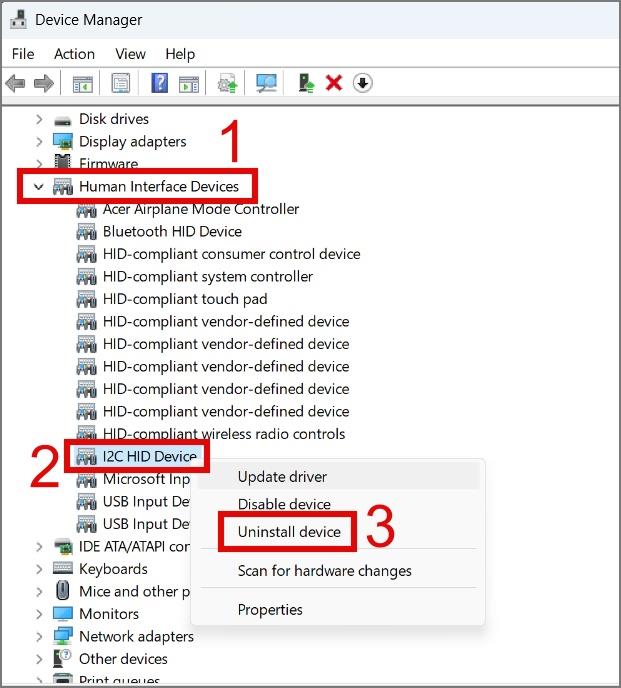The width and height of the screenshot is (621, 688).
Task: Click the Properties toolbar icon
Action: (x=120, y=83)
